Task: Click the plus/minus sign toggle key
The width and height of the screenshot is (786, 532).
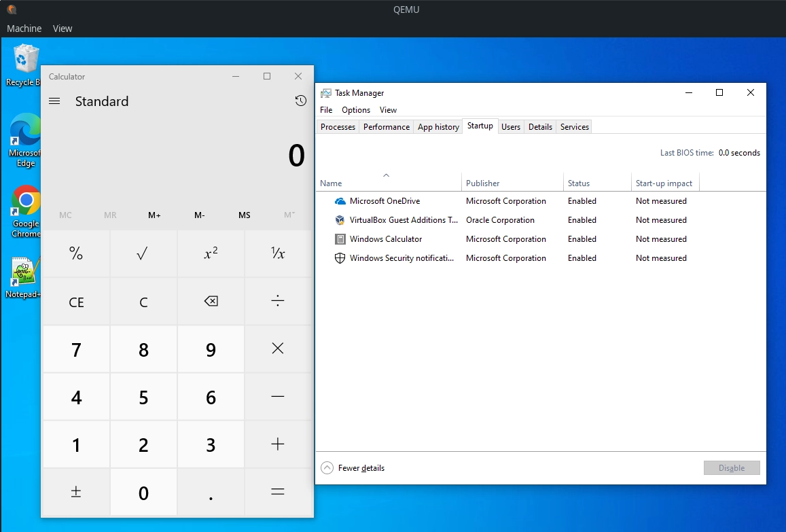Action: (x=76, y=492)
